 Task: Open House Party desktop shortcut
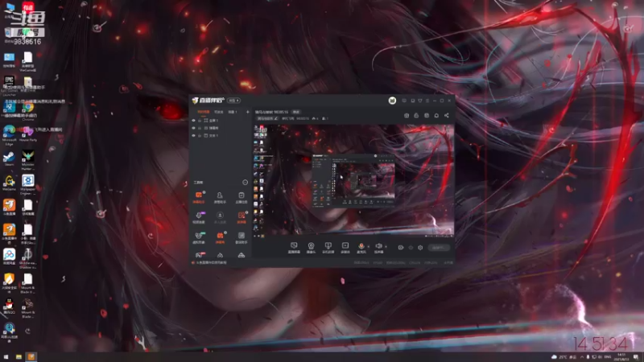tap(28, 134)
